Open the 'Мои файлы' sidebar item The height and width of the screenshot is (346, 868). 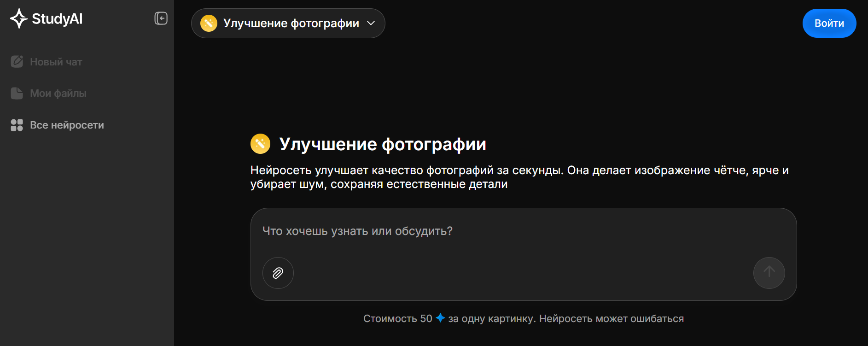coord(58,94)
